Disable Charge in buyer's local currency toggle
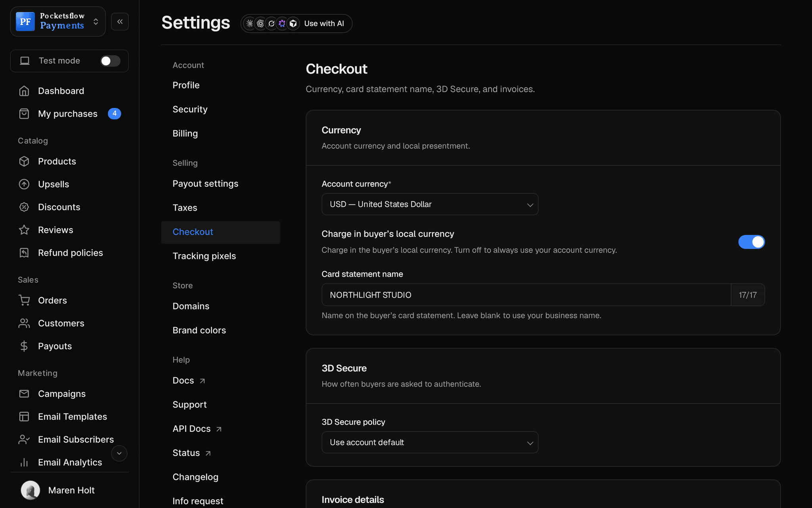The width and height of the screenshot is (812, 508). (x=751, y=242)
